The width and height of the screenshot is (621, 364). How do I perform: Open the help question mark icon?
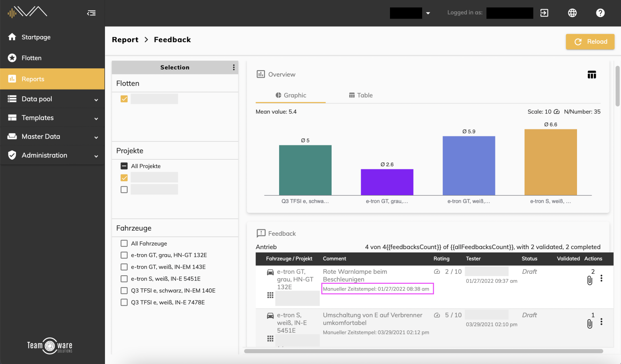pyautogui.click(x=600, y=13)
